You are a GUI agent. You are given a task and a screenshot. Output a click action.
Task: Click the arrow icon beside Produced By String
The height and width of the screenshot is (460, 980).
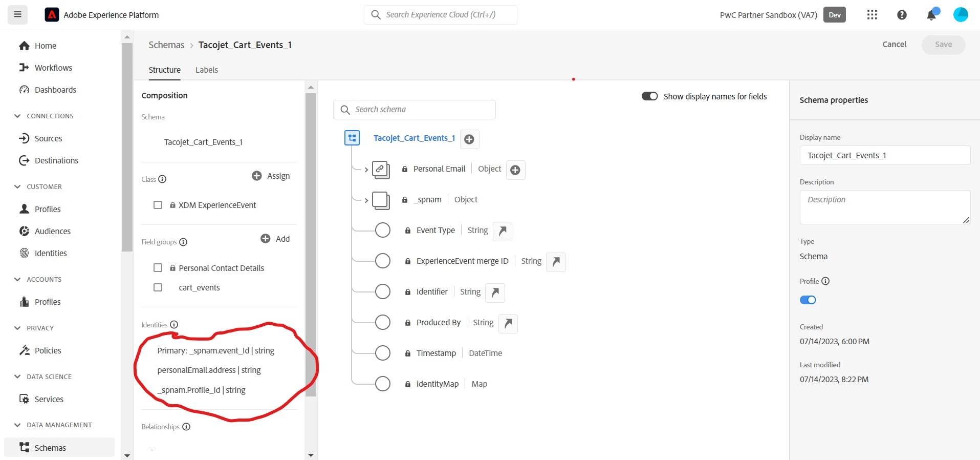tap(508, 323)
